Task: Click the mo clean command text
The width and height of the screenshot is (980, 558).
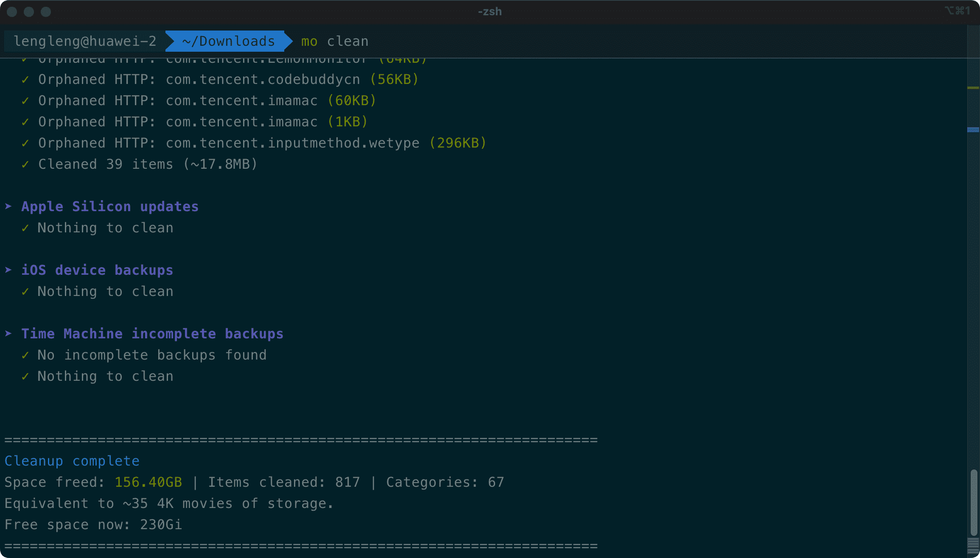Action: (335, 41)
